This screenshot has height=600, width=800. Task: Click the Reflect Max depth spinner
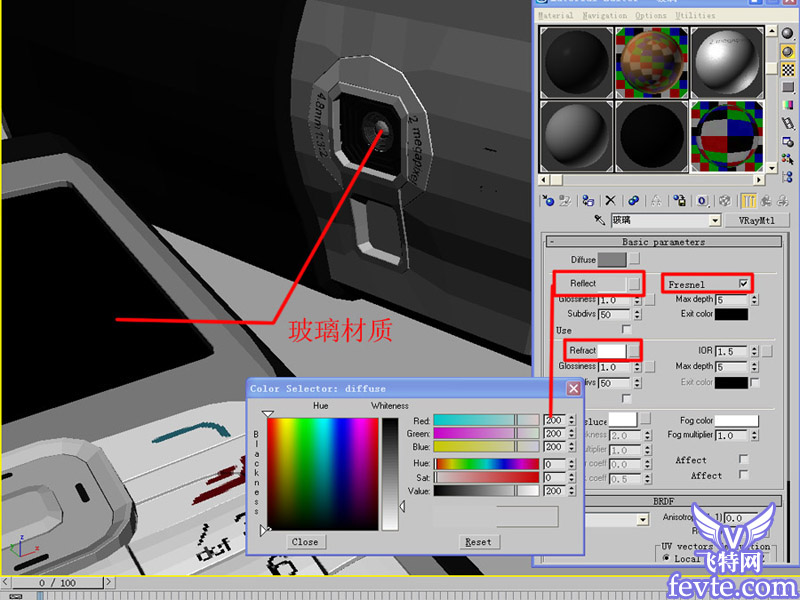point(755,299)
